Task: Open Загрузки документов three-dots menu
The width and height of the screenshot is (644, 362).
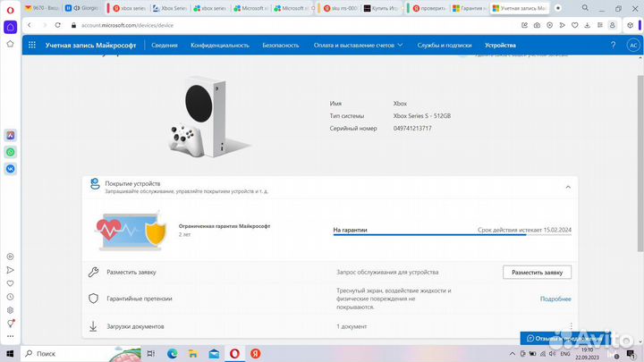Action: (571, 326)
